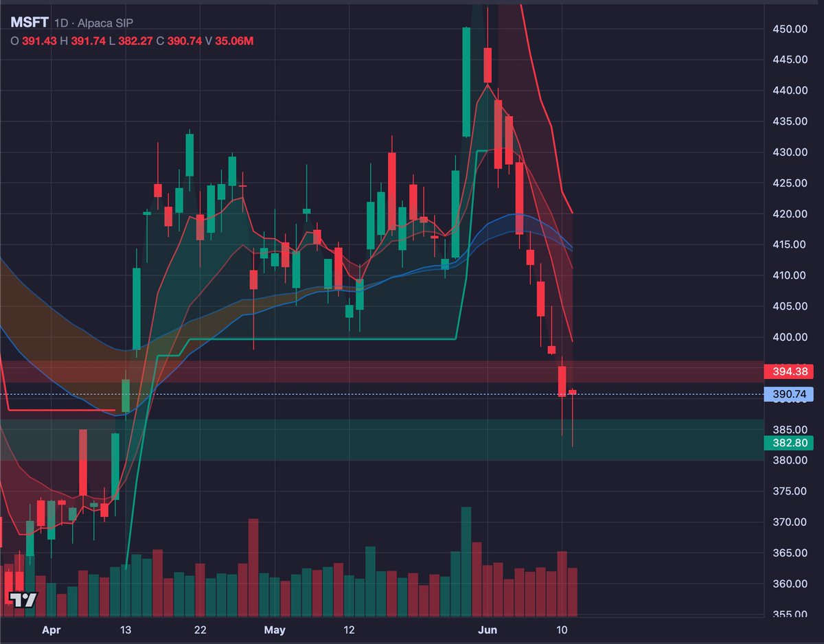Click the 425.00 price axis label

(x=789, y=183)
